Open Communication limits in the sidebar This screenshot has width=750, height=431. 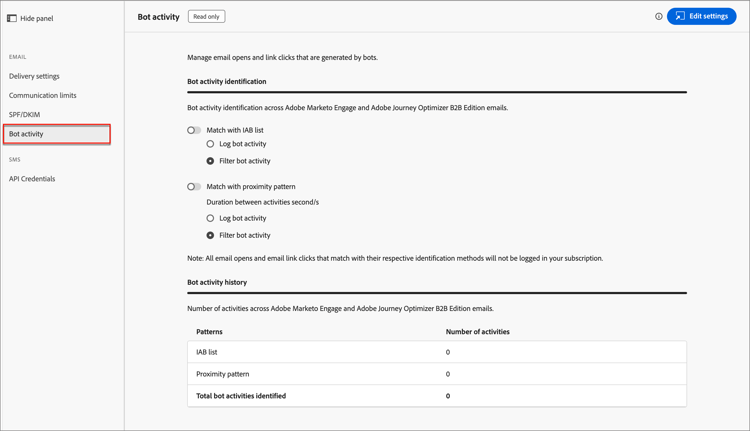coord(43,95)
